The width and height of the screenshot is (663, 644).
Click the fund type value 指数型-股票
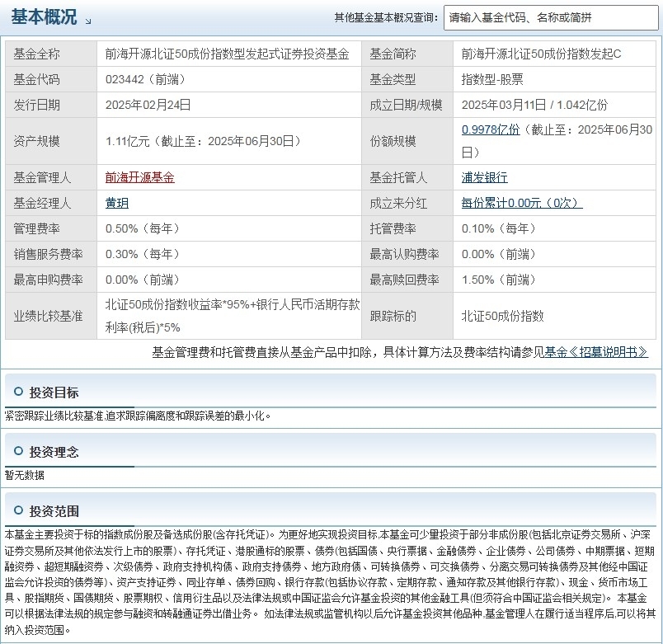click(492, 79)
